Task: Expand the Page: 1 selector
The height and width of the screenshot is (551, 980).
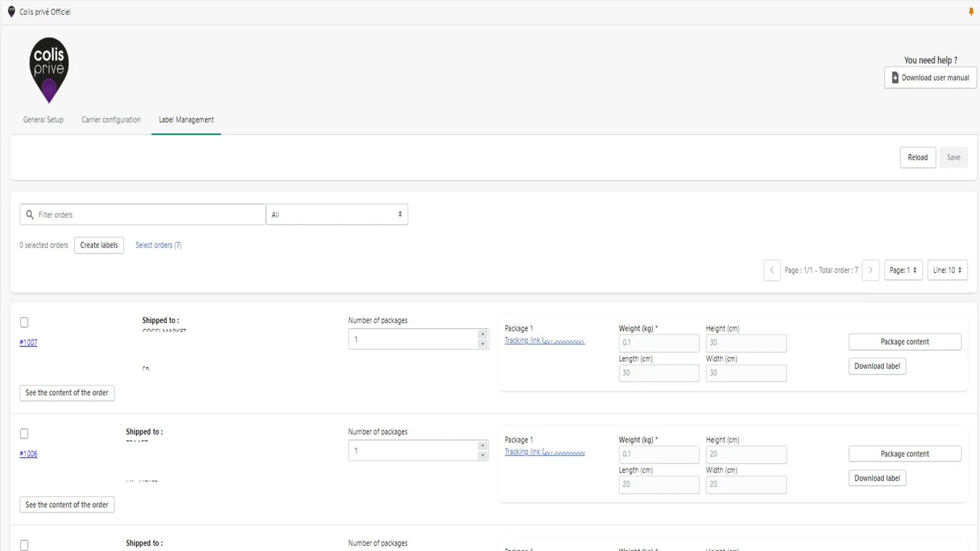Action: (x=903, y=270)
